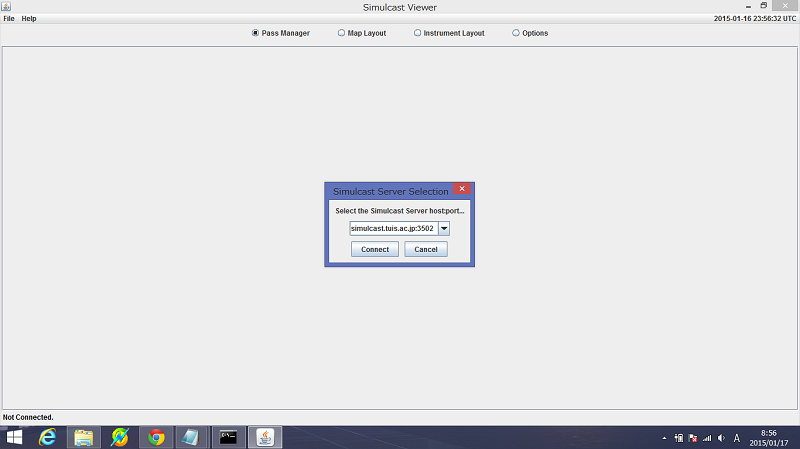The height and width of the screenshot is (449, 800).
Task: Open the taskbar clock showing 8:56
Action: [769, 438]
